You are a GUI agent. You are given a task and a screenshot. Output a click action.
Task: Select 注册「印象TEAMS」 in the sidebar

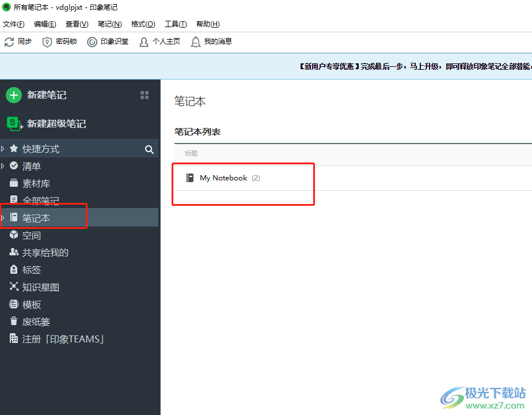point(63,339)
